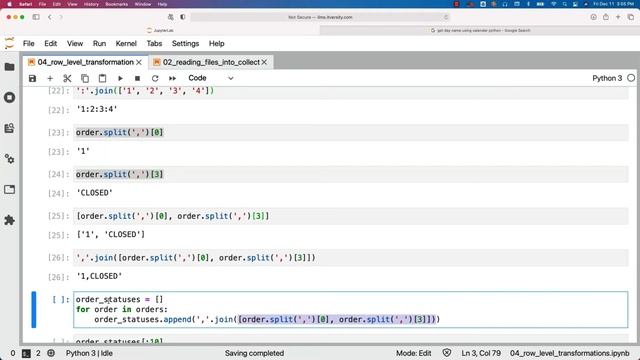
Task: Interrupt the kernel with stop button
Action: (138, 78)
